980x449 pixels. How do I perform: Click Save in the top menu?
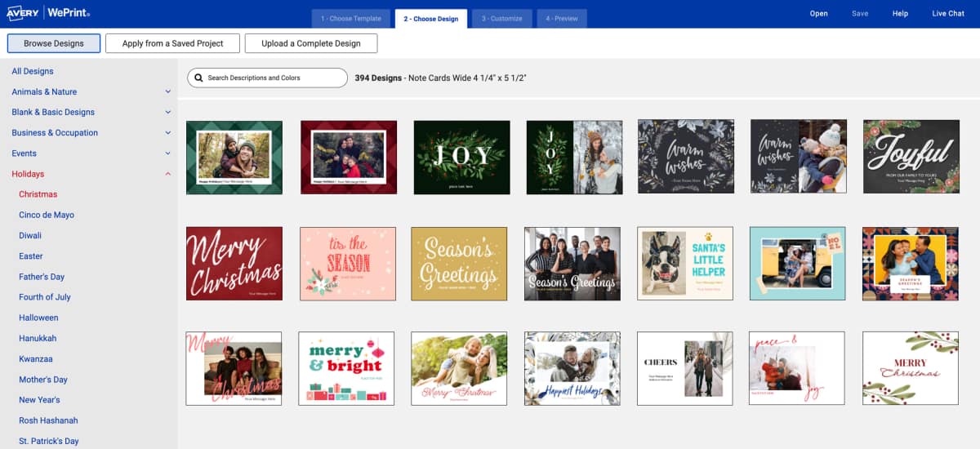click(860, 14)
